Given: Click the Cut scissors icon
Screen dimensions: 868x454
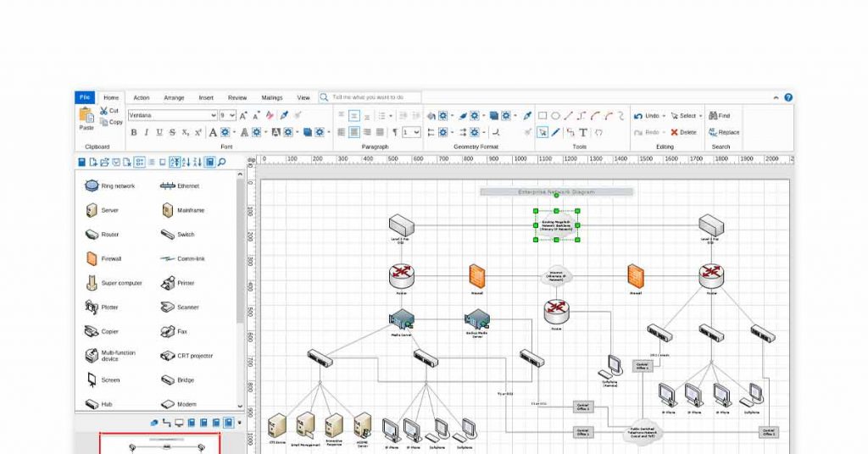Looking at the screenshot, I should [104, 111].
